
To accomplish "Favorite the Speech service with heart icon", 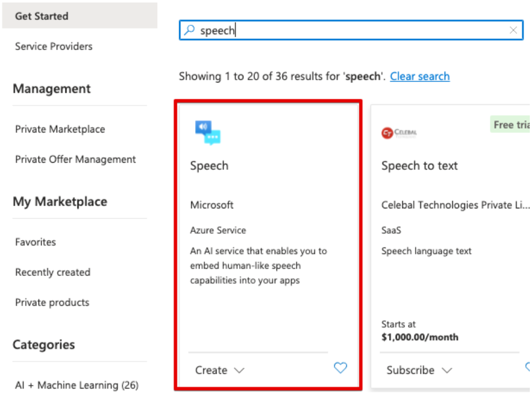I will coord(340,368).
